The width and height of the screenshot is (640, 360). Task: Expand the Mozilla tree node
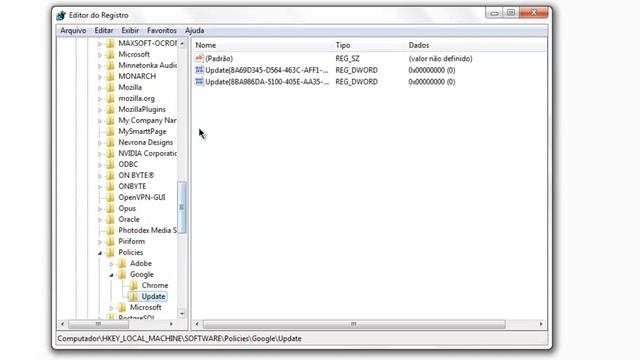tap(100, 88)
